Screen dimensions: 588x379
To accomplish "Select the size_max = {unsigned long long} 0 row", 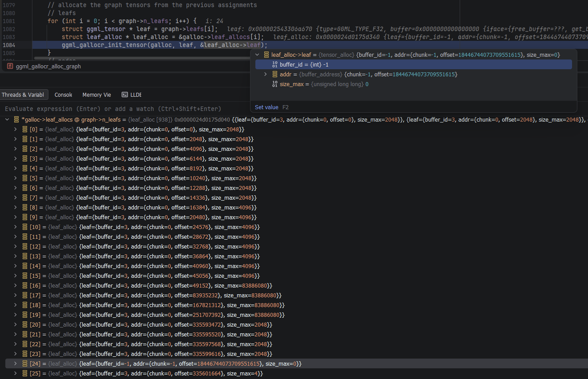I will coord(413,84).
